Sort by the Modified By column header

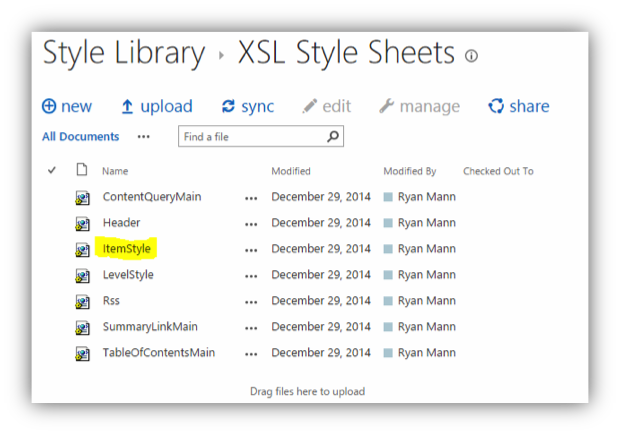click(410, 171)
